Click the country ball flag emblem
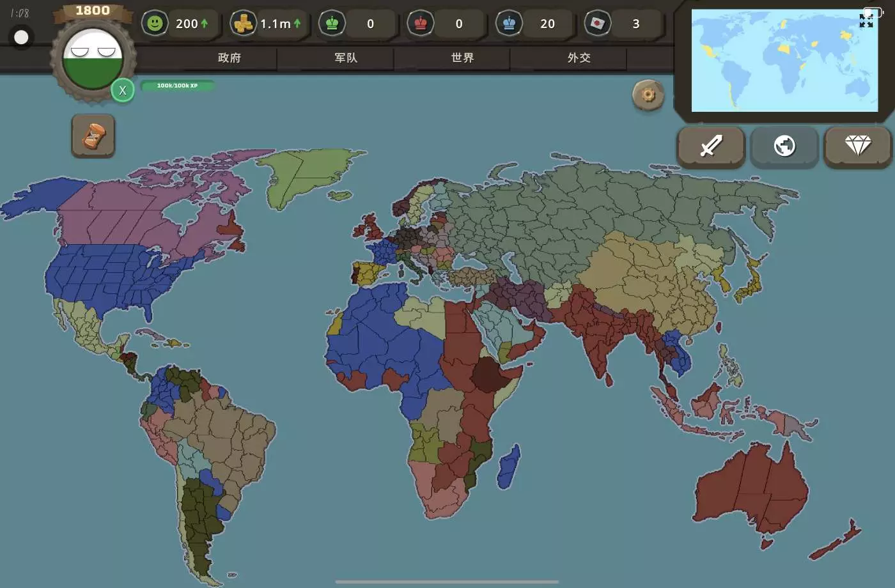895x588 pixels. click(x=93, y=59)
